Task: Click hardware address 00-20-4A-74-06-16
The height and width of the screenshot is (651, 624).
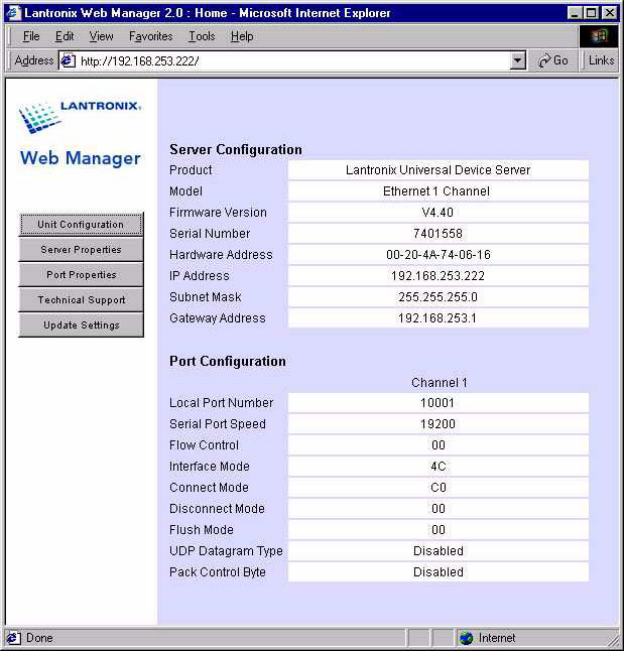Action: pyautogui.click(x=438, y=255)
